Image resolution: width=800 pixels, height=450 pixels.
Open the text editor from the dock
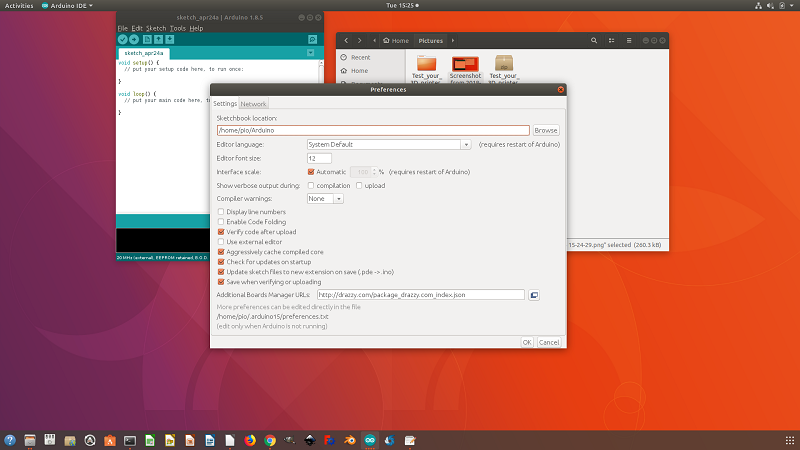(x=410, y=440)
